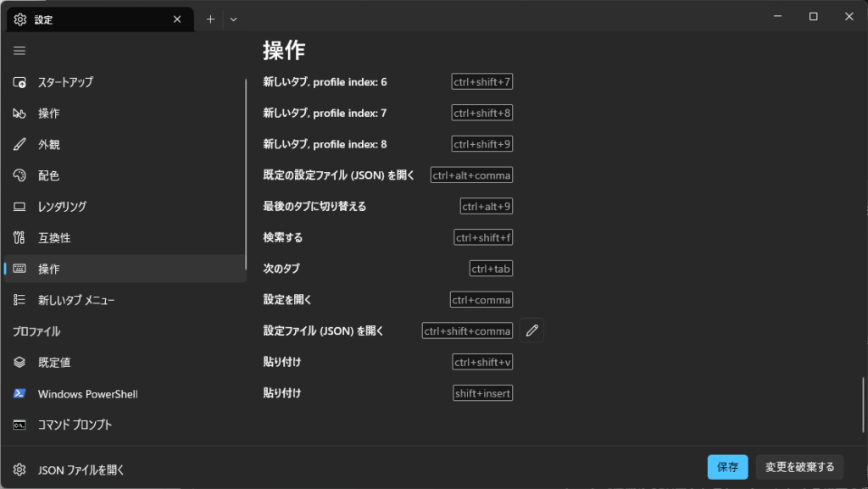Open JSON ファイルを開く at the bottom

tap(81, 469)
